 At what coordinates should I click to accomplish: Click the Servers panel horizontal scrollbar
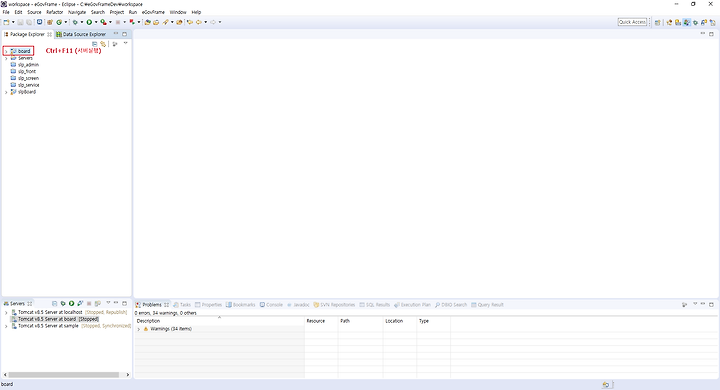64,375
